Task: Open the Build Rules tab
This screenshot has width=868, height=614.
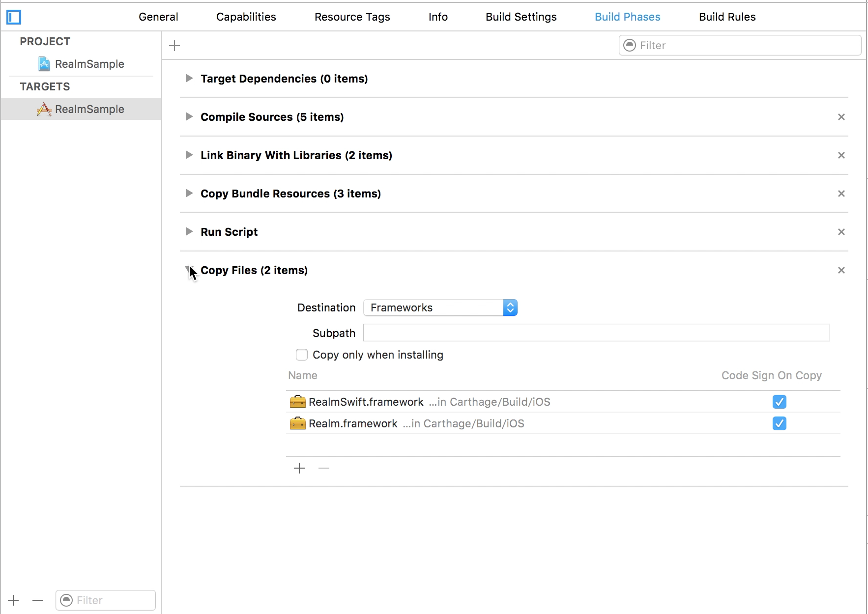Action: [x=727, y=17]
